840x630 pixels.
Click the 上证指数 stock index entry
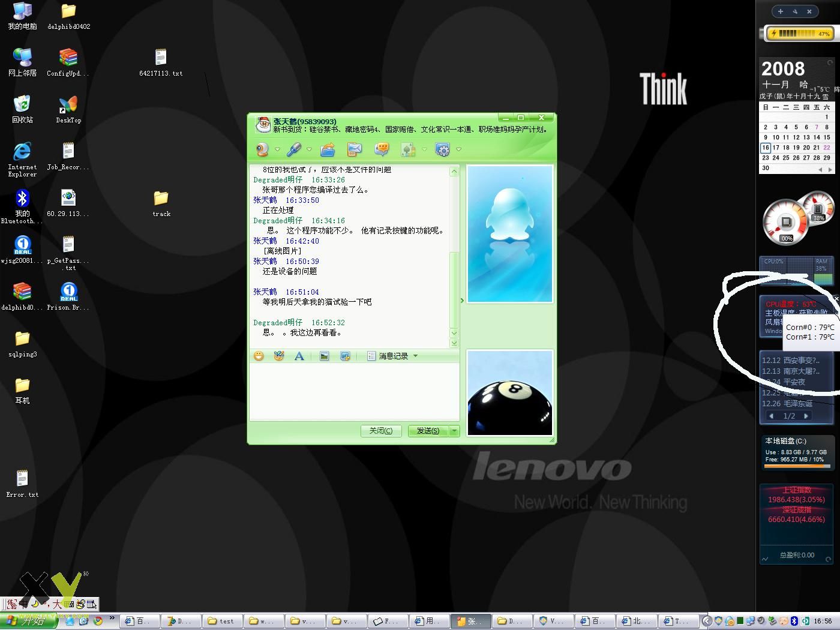[796, 494]
